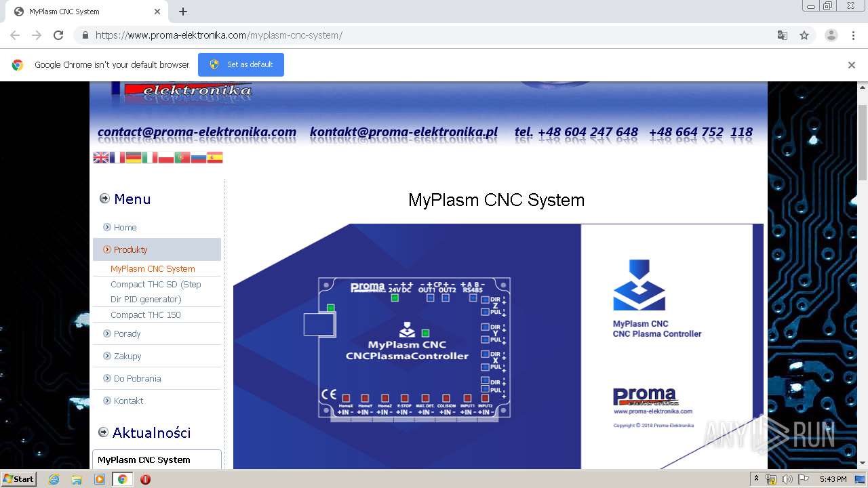
Task: Click the scrollbar down arrow
Action: pos(863,464)
